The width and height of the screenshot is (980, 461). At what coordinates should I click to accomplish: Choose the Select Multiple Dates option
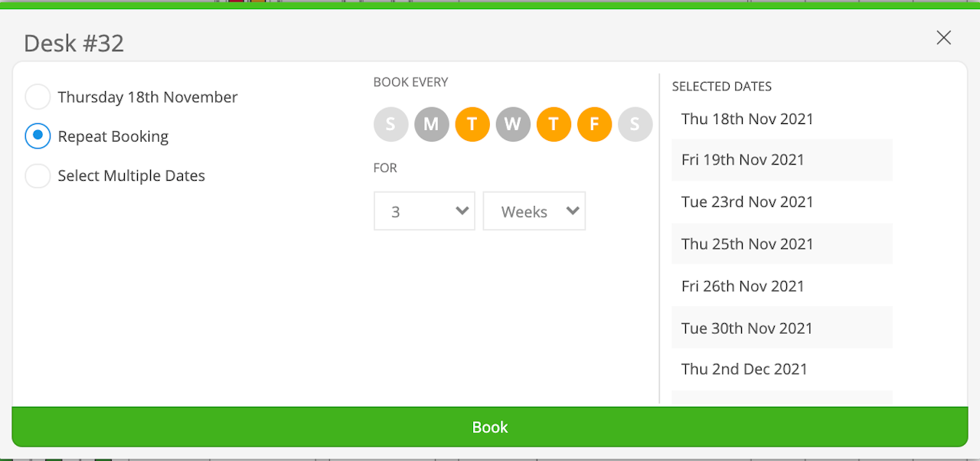point(38,176)
